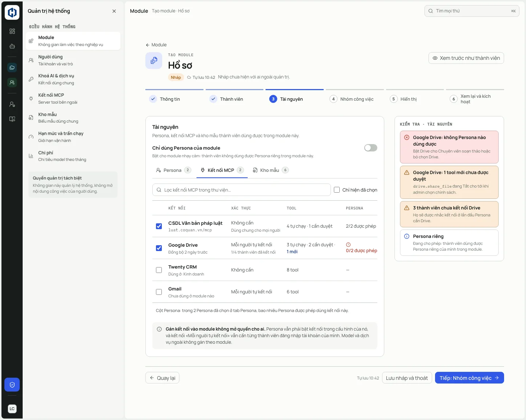Click the blue shield admin icon
Viewport: 526px width, 420px height.
tap(12, 385)
